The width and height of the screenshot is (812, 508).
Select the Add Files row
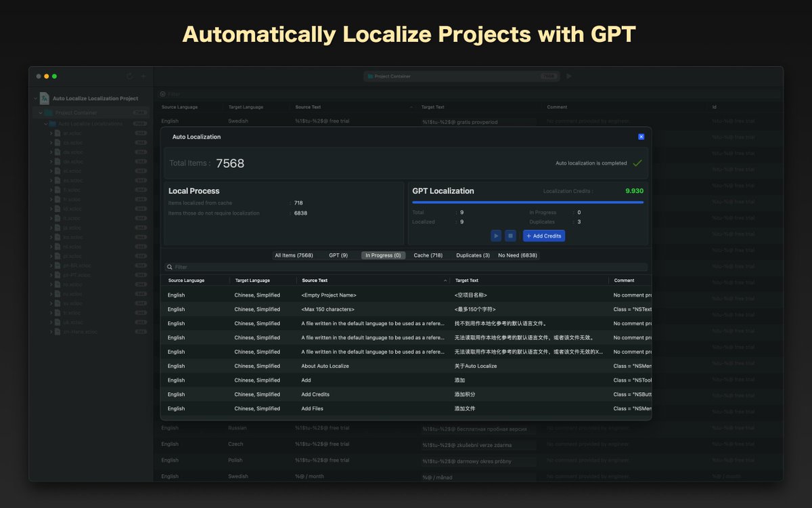point(406,408)
